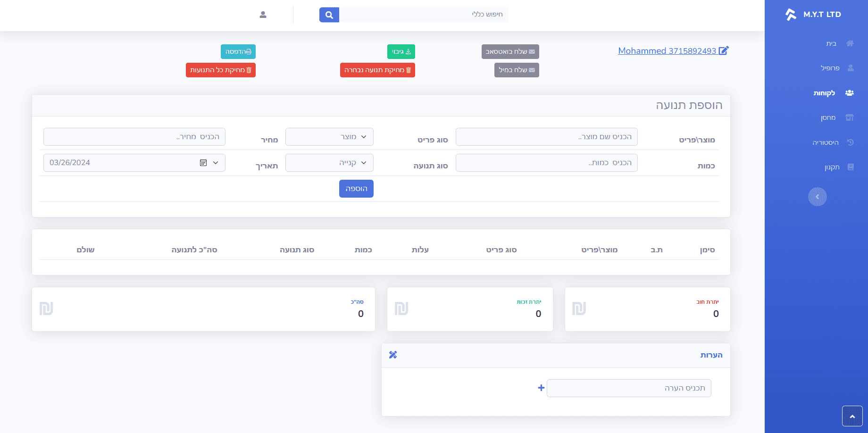This screenshot has height=433, width=868.
Task: View history via the clock icon
Action: pyautogui.click(x=850, y=142)
